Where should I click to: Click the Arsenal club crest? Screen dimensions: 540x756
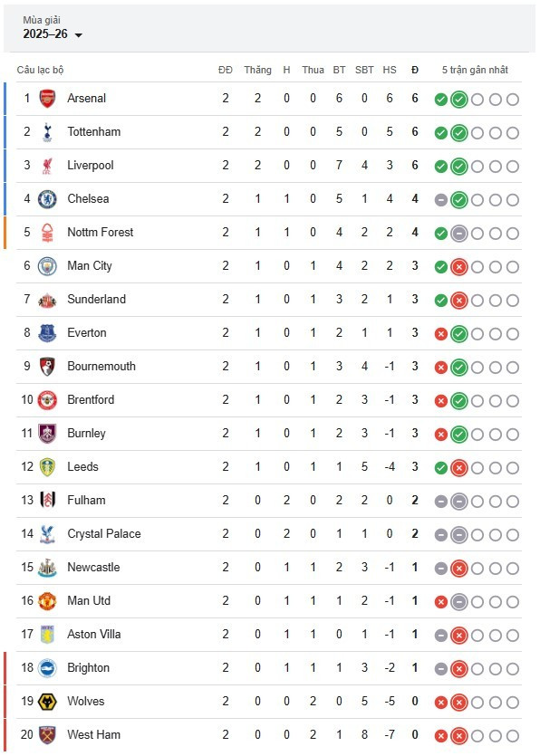47,99
